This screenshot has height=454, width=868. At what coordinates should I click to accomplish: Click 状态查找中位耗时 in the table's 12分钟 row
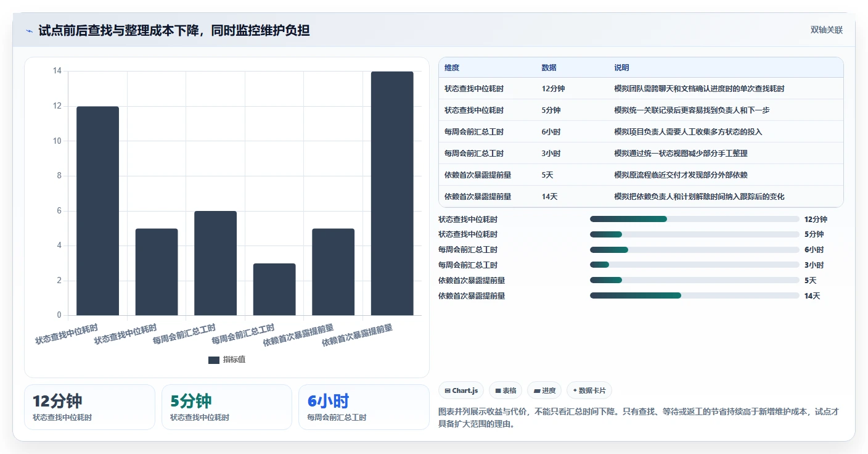[x=474, y=89]
